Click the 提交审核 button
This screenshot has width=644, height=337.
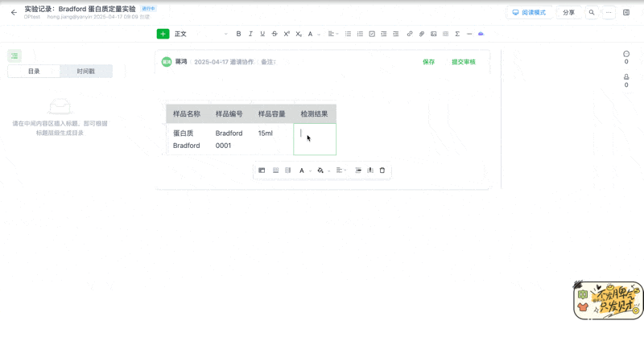click(463, 62)
